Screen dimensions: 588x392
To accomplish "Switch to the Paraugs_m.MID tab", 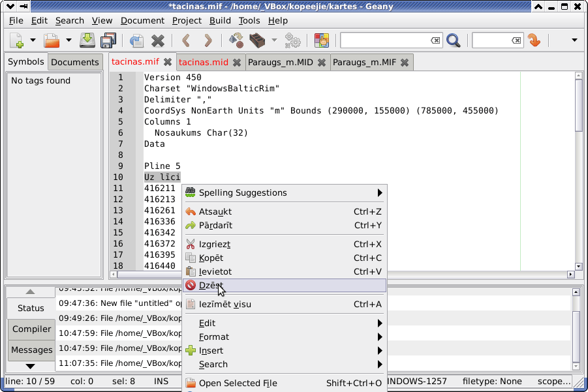I will pyautogui.click(x=281, y=62).
